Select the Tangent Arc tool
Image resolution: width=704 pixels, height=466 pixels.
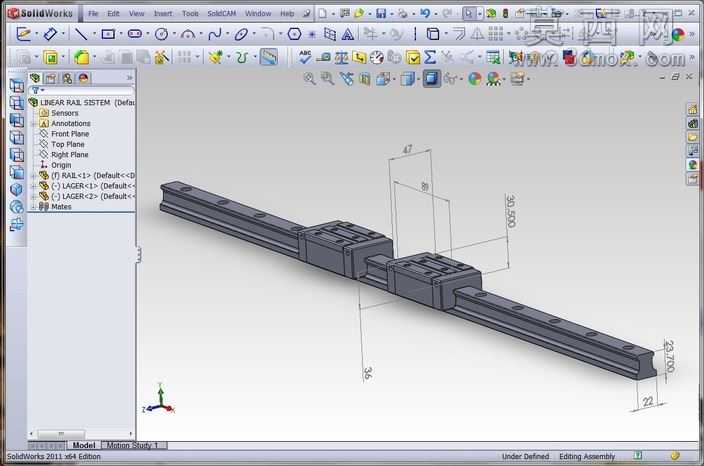pos(188,34)
